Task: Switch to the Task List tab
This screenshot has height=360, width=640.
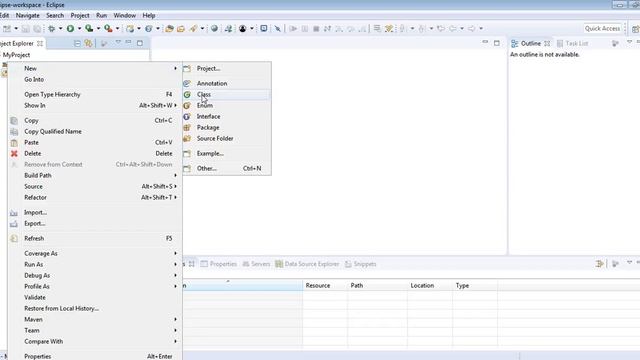Action: [573, 43]
